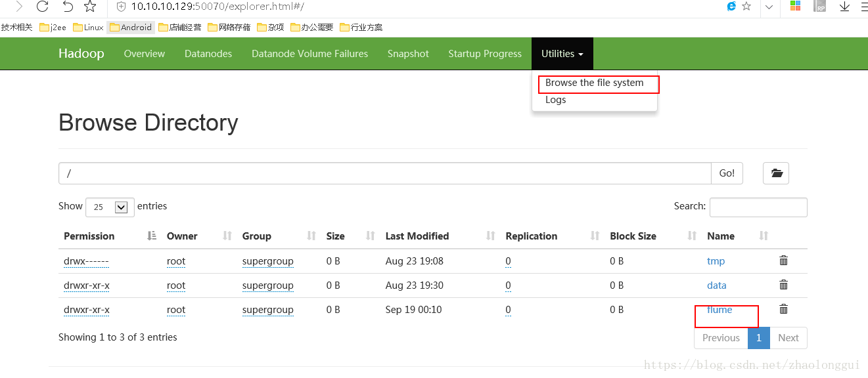Delete the flume directory via trash icon
Image resolution: width=868 pixels, height=378 pixels.
(783, 309)
